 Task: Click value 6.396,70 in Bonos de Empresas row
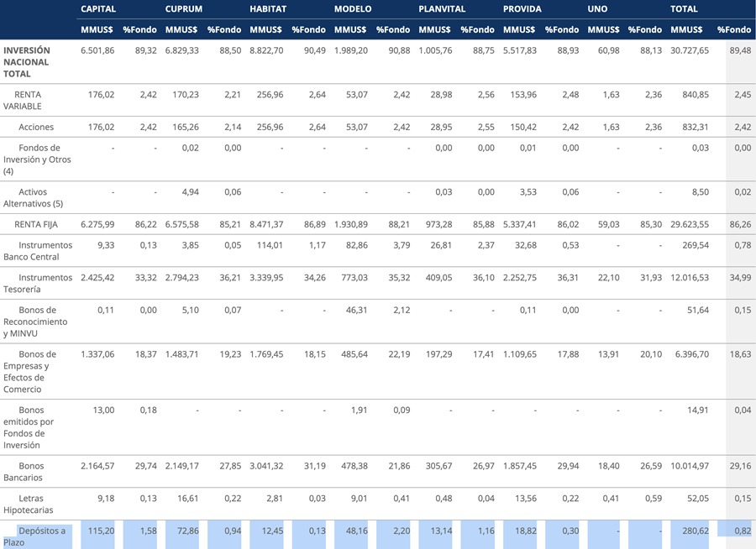pyautogui.click(x=692, y=354)
